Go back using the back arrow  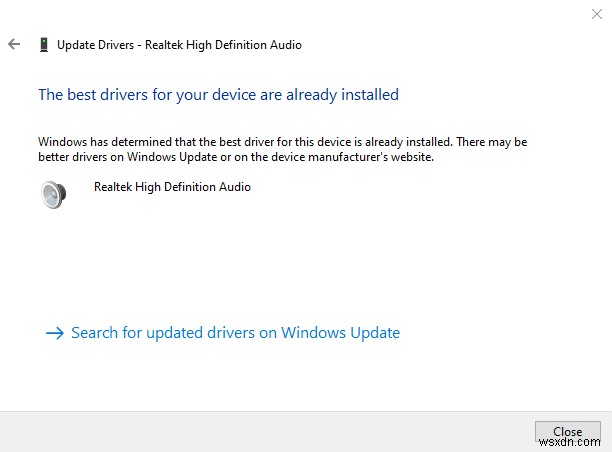point(14,45)
